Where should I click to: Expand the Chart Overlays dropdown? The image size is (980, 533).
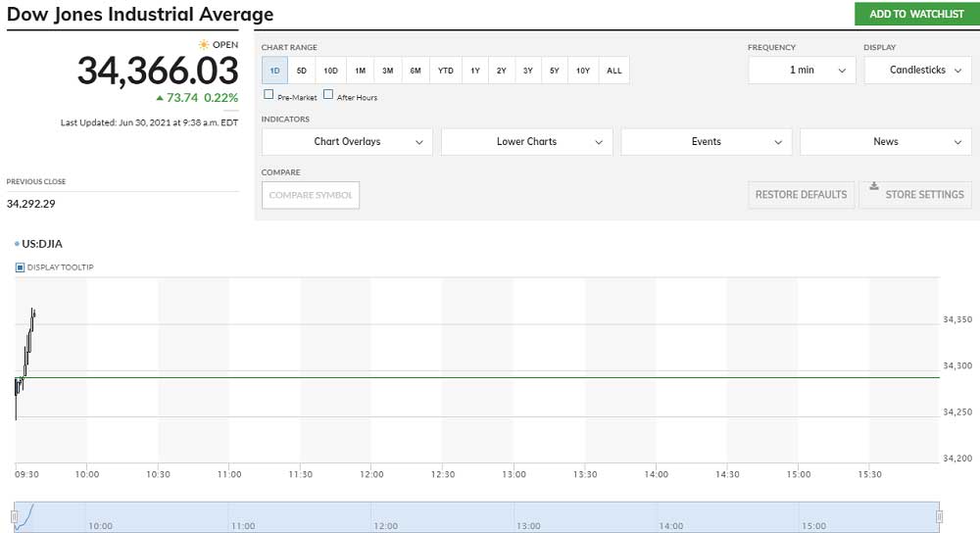pyautogui.click(x=347, y=142)
